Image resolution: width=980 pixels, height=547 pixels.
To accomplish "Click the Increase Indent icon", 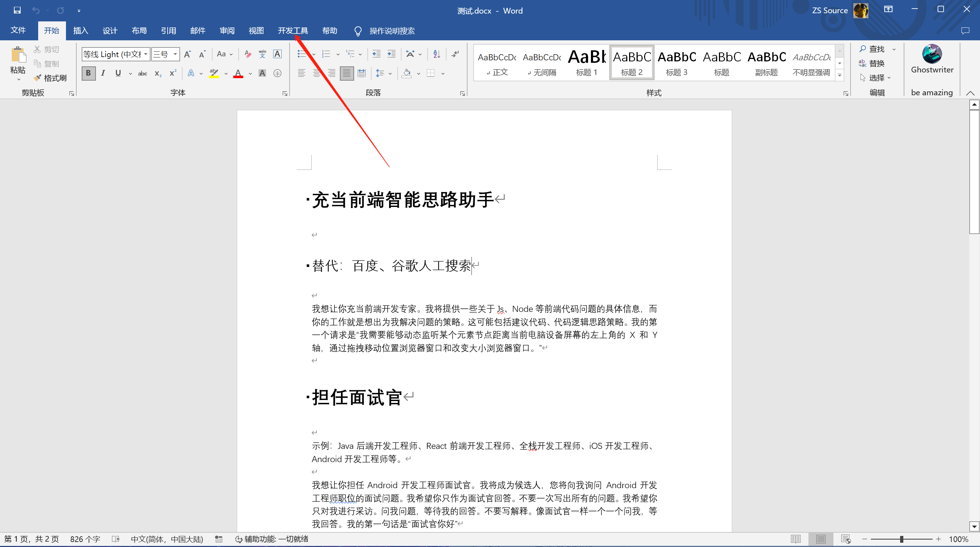I will point(391,54).
